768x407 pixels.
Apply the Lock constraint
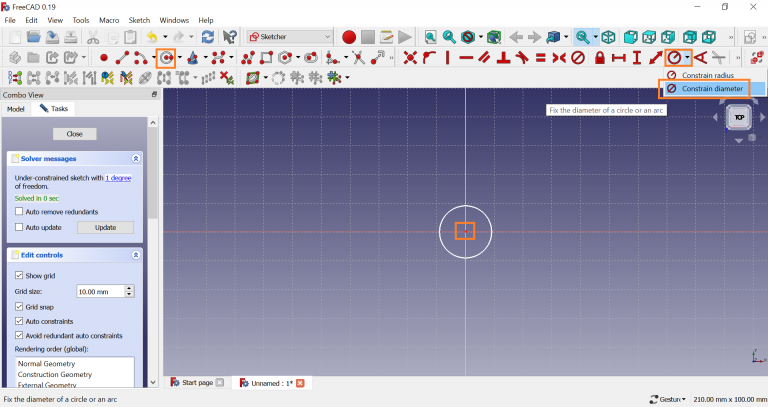click(599, 57)
